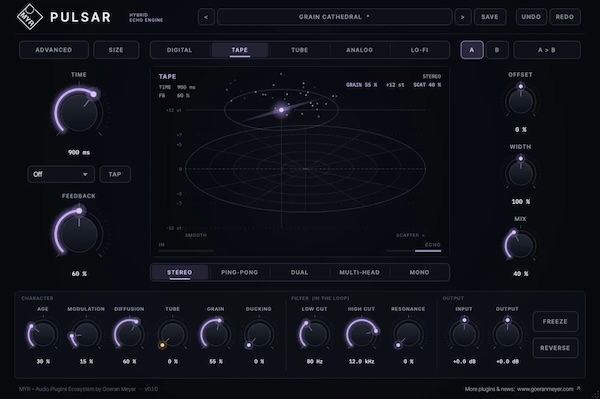Click the ECHO level meter in visualizer
This screenshot has width=600, height=399.
point(414,251)
